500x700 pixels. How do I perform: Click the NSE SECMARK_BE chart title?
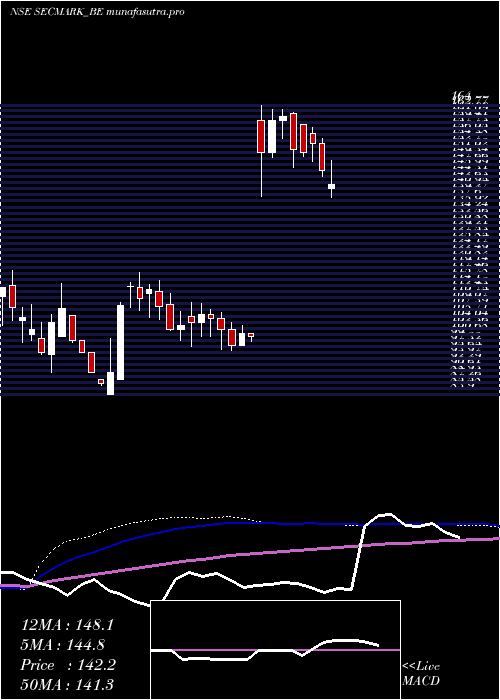tap(97, 12)
